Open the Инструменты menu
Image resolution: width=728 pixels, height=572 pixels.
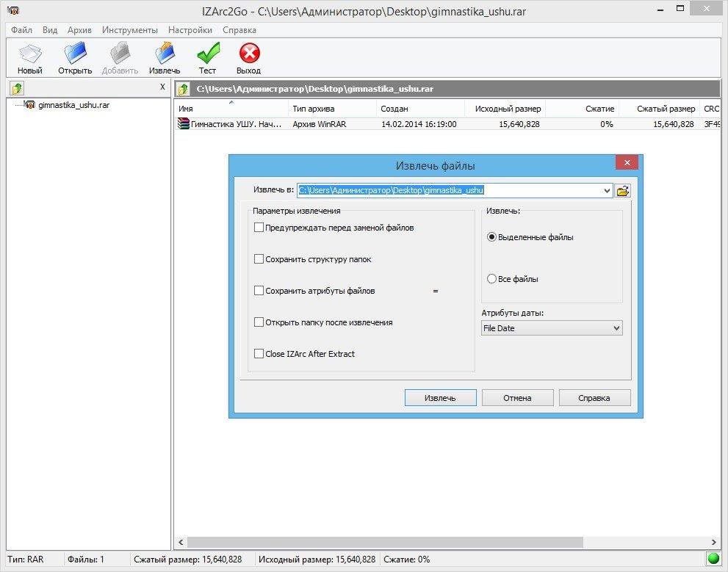[130, 30]
